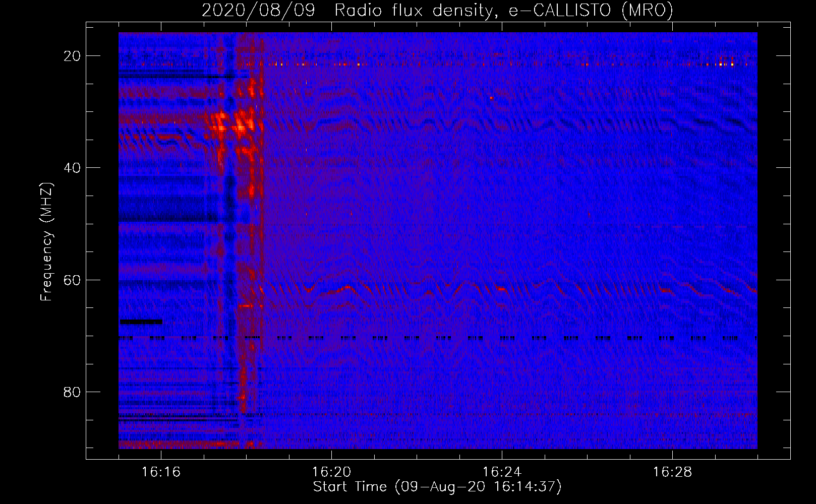The height and width of the screenshot is (504, 816).
Task: Click the time tick label '16:16'
Action: point(161,472)
